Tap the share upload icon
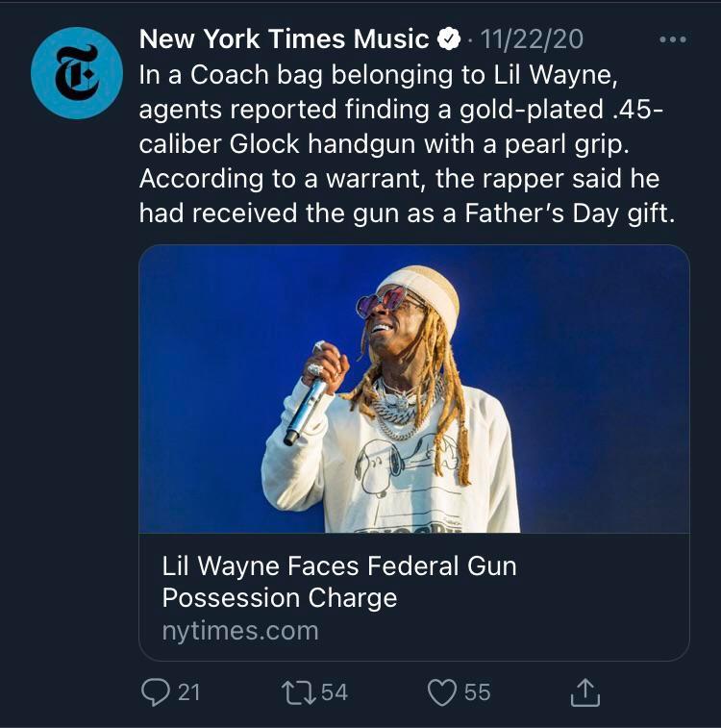 coord(585,690)
